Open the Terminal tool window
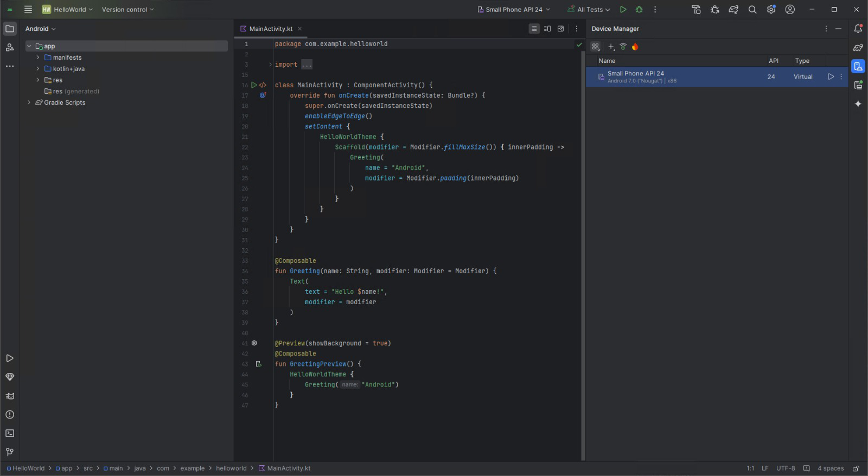The width and height of the screenshot is (868, 476). click(x=10, y=433)
